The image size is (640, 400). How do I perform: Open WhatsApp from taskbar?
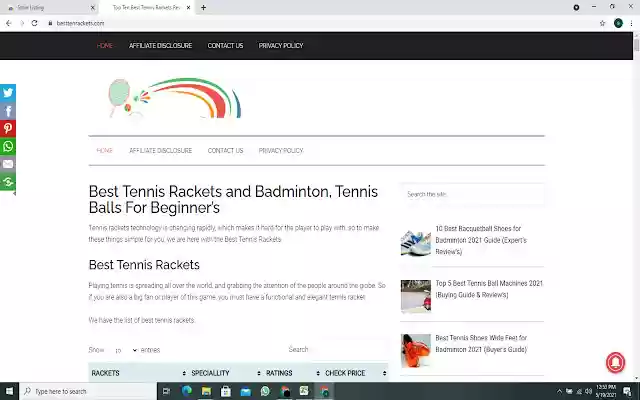click(x=265, y=391)
